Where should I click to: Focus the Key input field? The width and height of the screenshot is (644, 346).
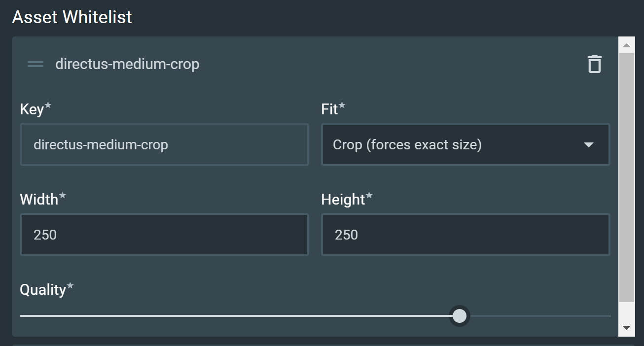pos(164,145)
